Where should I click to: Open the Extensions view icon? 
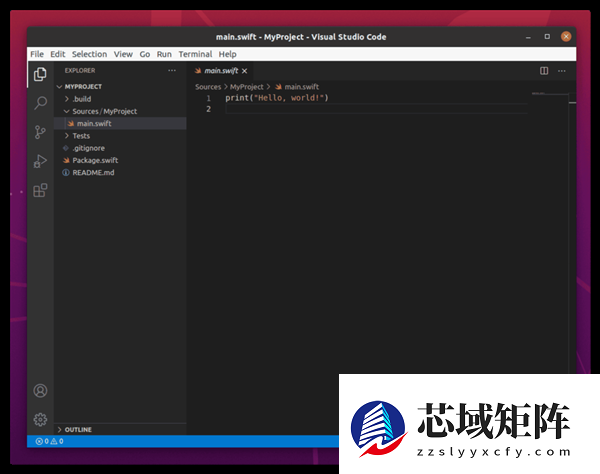pyautogui.click(x=40, y=190)
